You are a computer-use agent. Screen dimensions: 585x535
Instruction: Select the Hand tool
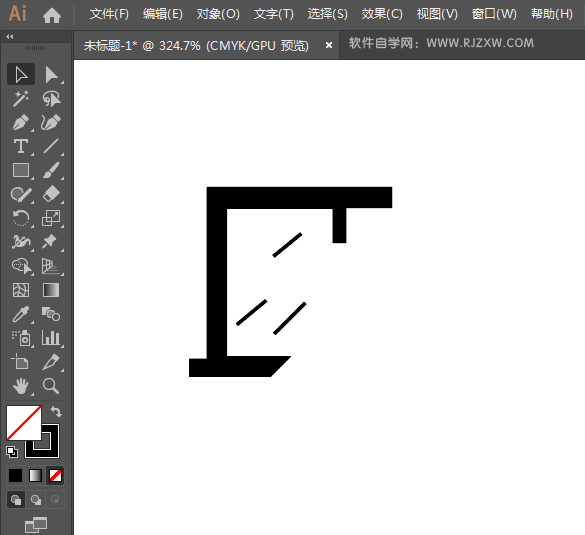[21, 386]
